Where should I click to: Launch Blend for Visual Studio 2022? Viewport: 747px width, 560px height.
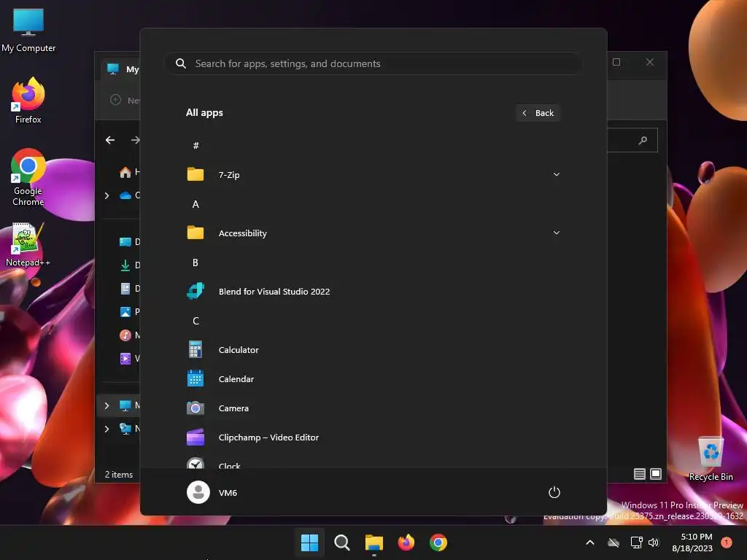tap(373, 292)
